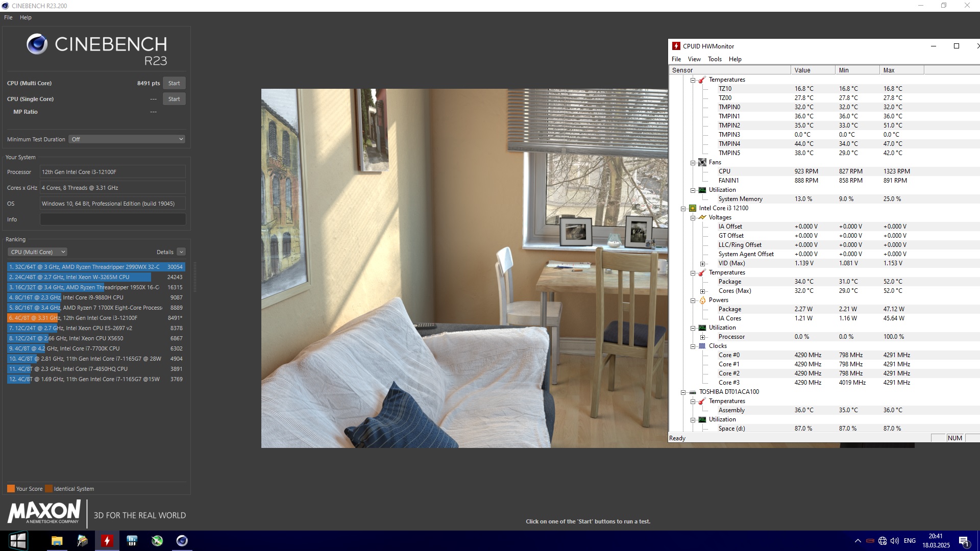
Task: Show hidden tray icons chevron
Action: pos(858,541)
